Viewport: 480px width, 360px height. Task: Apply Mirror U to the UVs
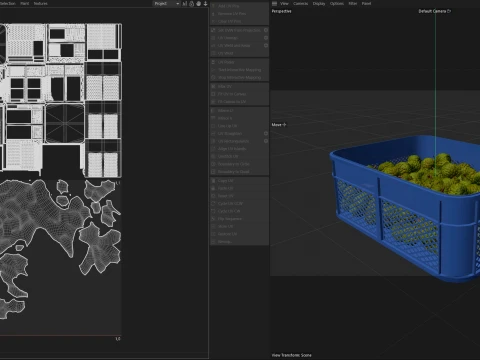coord(239,110)
